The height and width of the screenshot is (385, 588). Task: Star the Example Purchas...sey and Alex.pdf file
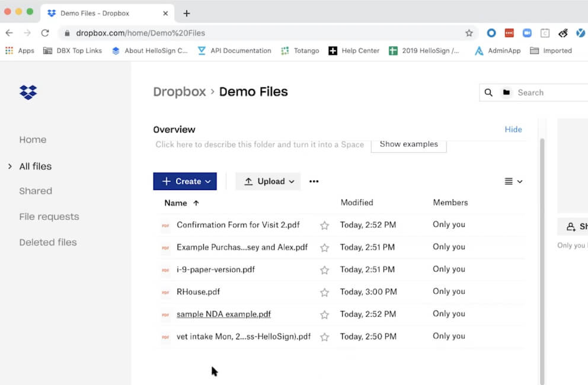[324, 248]
